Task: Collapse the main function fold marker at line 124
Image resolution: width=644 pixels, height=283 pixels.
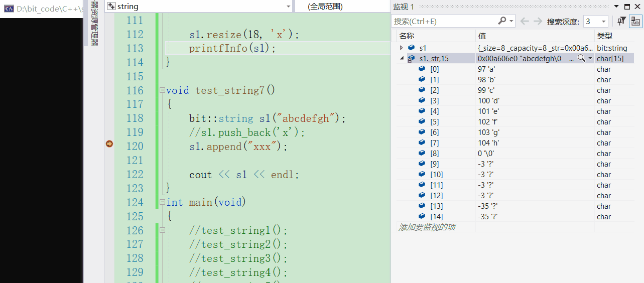Action: (x=162, y=202)
